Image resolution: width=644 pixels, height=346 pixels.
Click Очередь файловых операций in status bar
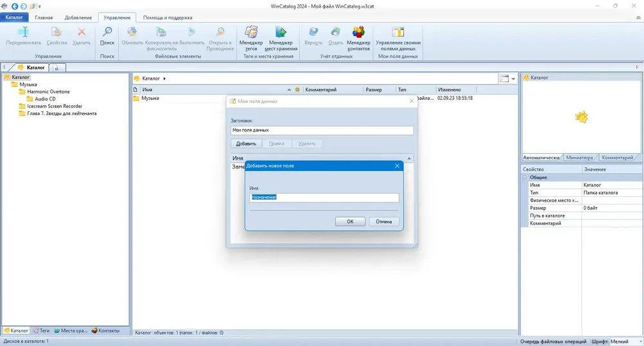(553, 341)
